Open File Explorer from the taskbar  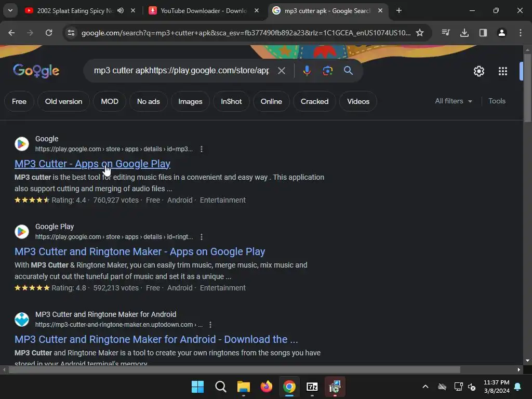(243, 387)
